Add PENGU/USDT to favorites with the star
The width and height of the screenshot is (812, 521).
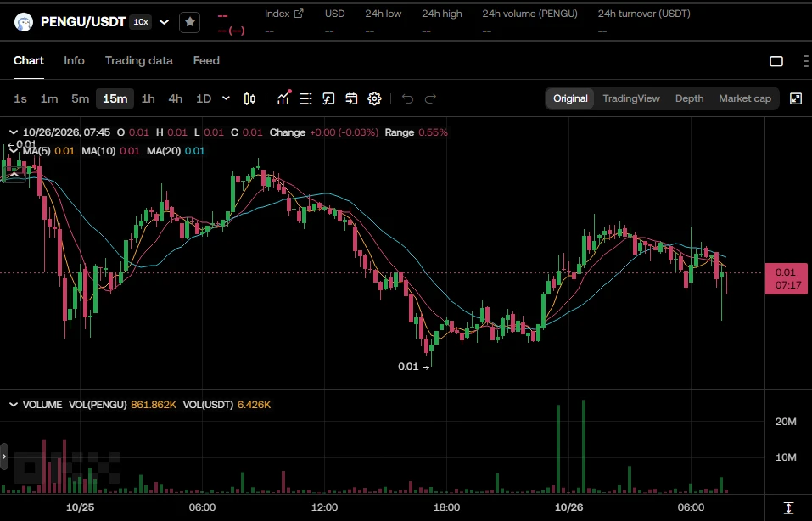pos(189,22)
